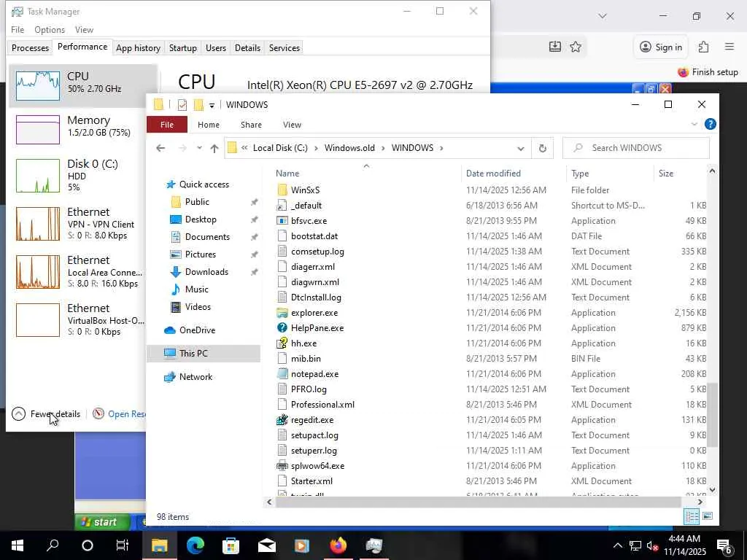This screenshot has height=560, width=747.
Task: Click the Explorer refresh button
Action: [x=542, y=148]
